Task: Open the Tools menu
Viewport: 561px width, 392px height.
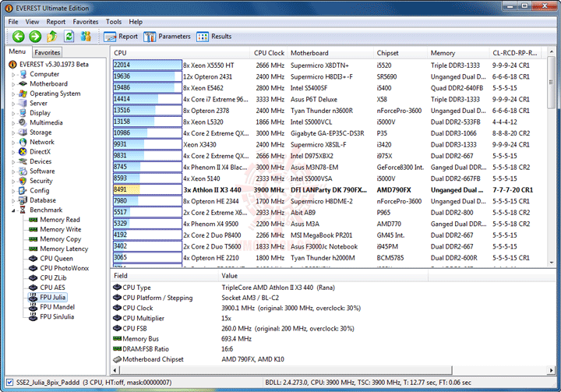Action: 114,22
